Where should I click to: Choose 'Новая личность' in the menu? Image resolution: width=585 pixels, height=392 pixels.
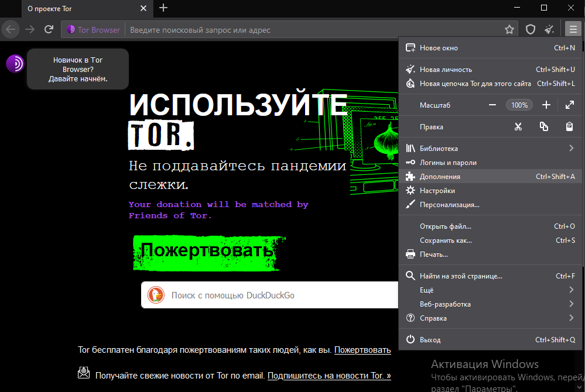coord(490,69)
